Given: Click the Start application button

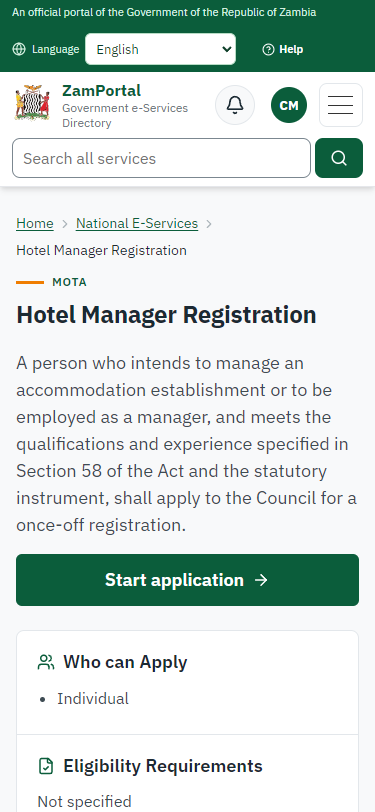Looking at the screenshot, I should 188,579.
